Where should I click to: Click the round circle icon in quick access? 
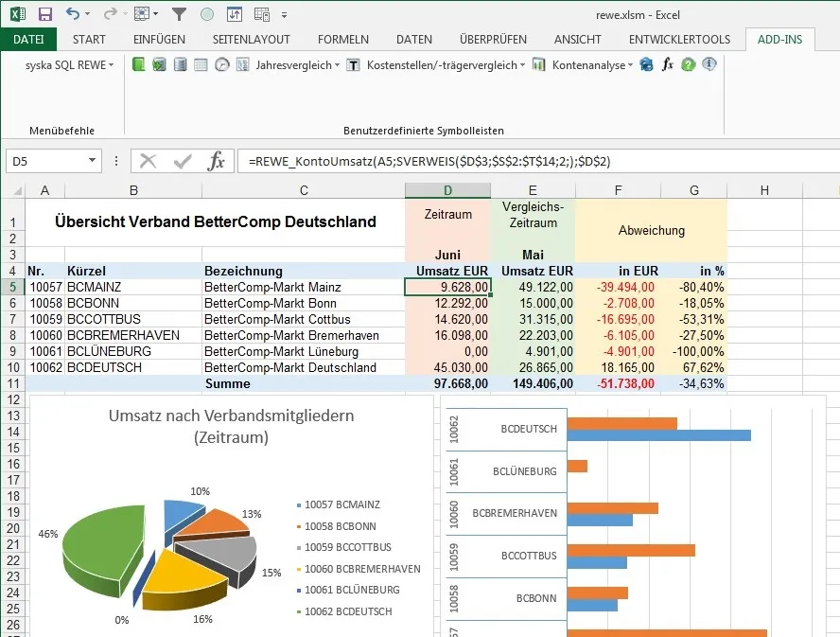point(207,14)
